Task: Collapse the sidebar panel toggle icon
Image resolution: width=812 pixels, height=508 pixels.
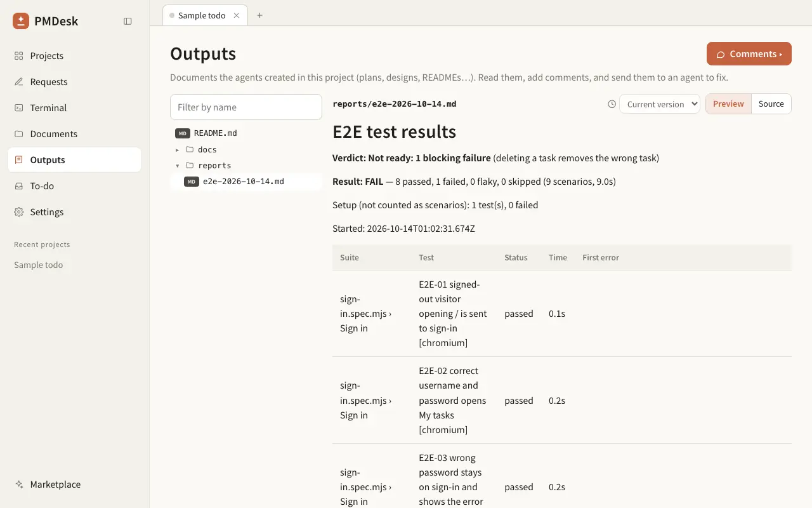Action: 128,21
